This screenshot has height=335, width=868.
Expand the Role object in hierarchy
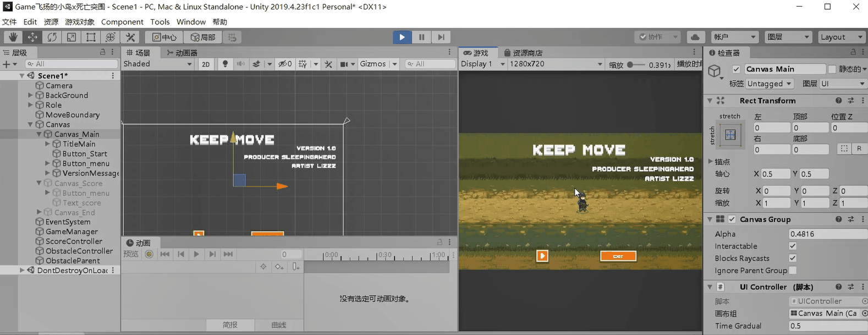[31, 105]
